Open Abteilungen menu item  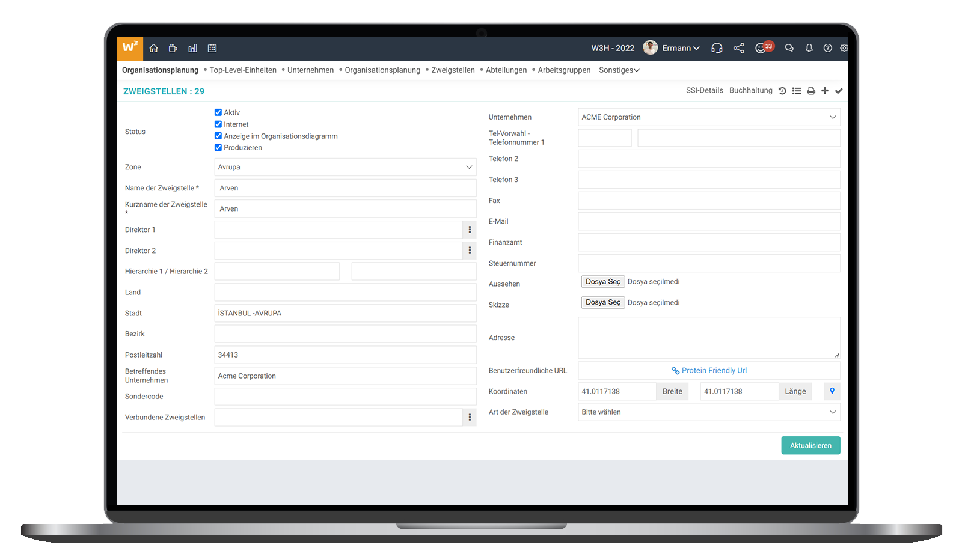point(506,70)
